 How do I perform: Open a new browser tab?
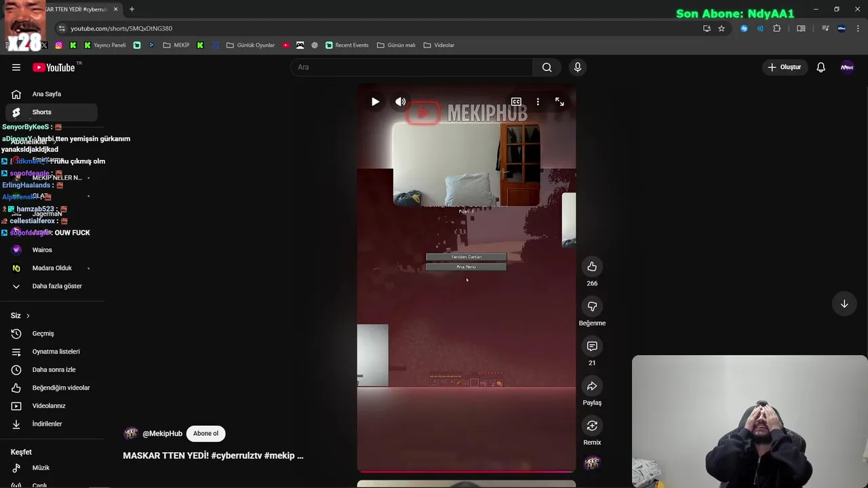click(132, 9)
